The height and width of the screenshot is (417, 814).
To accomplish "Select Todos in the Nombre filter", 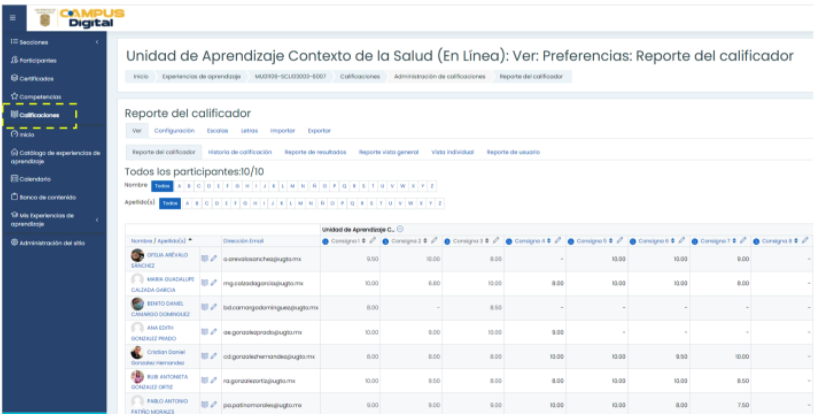I will [x=162, y=186].
